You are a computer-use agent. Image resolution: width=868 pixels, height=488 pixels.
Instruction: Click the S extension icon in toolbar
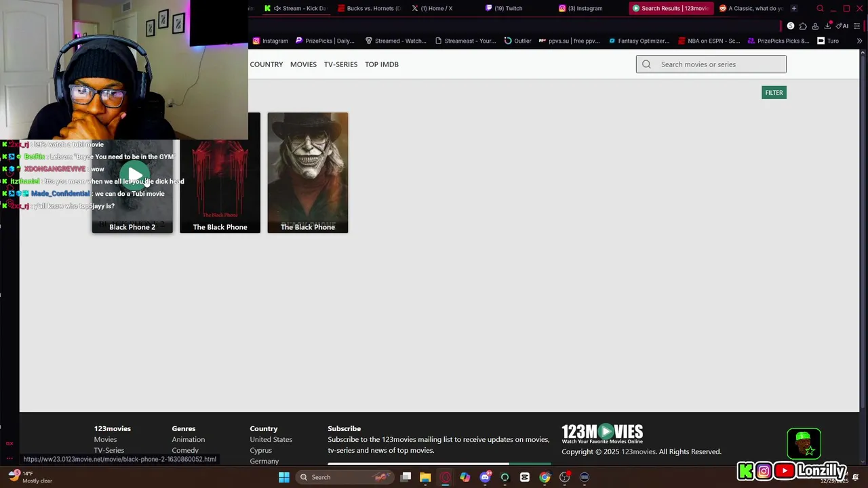click(x=791, y=26)
